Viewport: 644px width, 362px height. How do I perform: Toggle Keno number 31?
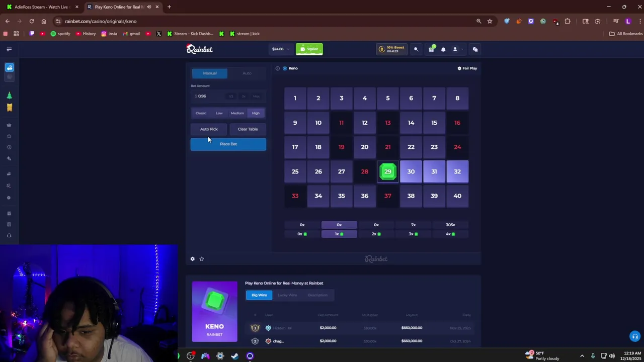pyautogui.click(x=434, y=171)
